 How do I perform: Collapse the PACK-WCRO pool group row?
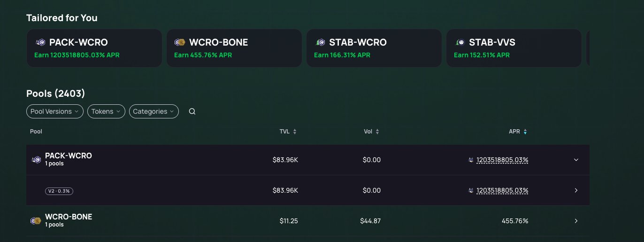pos(576,160)
